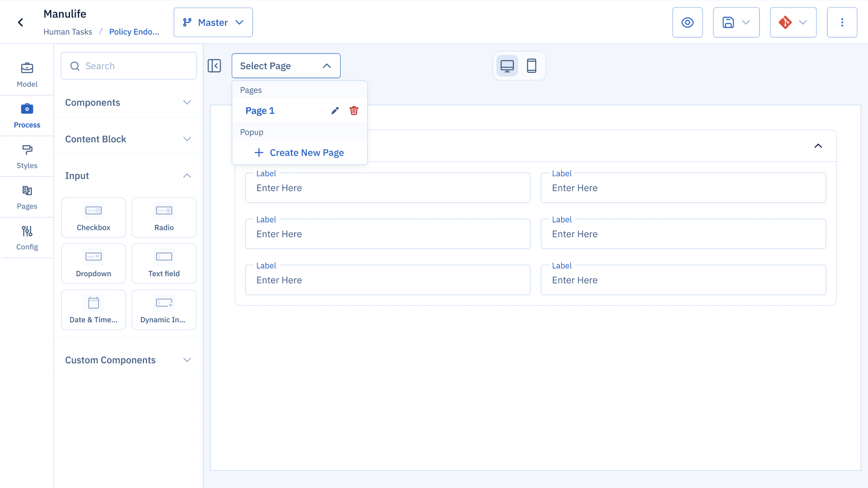Switch to mobile device view

pyautogui.click(x=531, y=66)
